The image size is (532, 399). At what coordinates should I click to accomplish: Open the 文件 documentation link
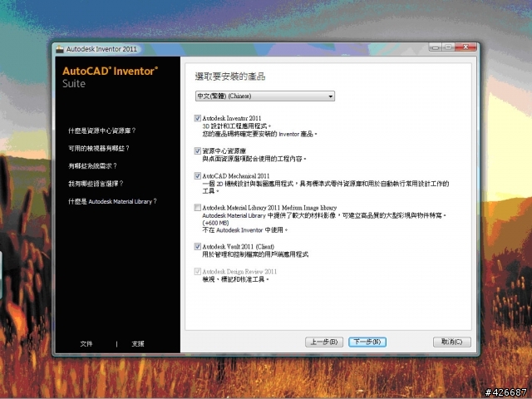point(86,343)
